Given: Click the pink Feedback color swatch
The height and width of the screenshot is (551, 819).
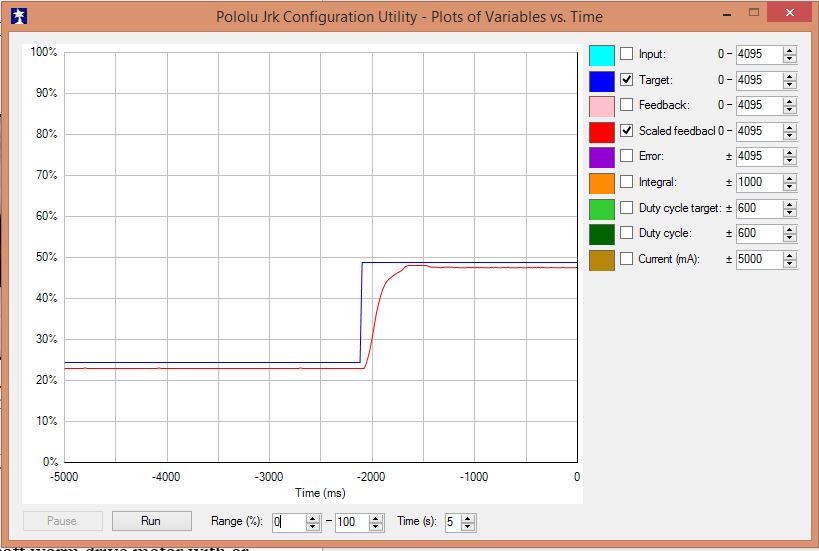Looking at the screenshot, I should pyautogui.click(x=602, y=107).
